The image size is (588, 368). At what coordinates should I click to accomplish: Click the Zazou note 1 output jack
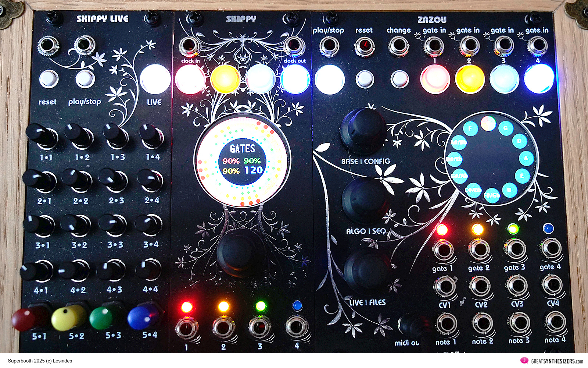coord(447,324)
